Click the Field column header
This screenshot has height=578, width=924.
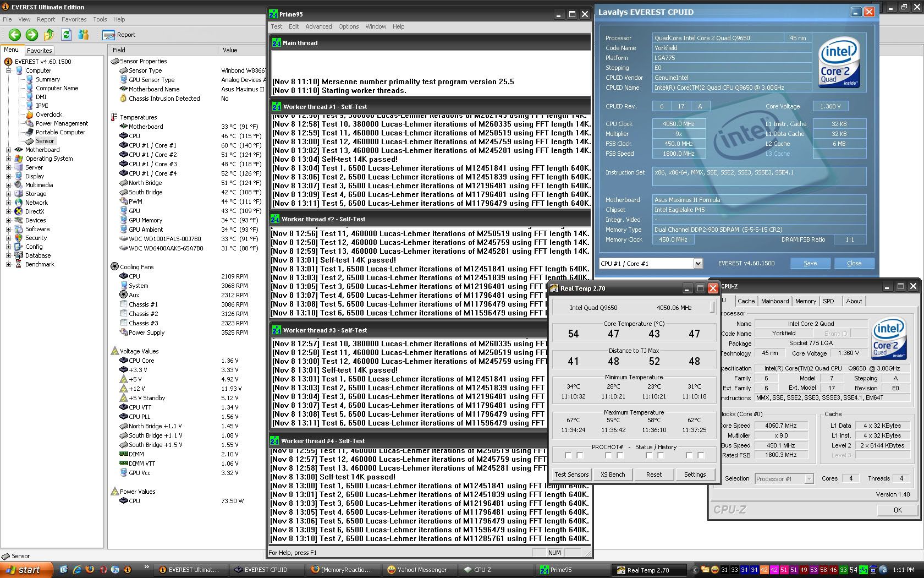pos(163,50)
